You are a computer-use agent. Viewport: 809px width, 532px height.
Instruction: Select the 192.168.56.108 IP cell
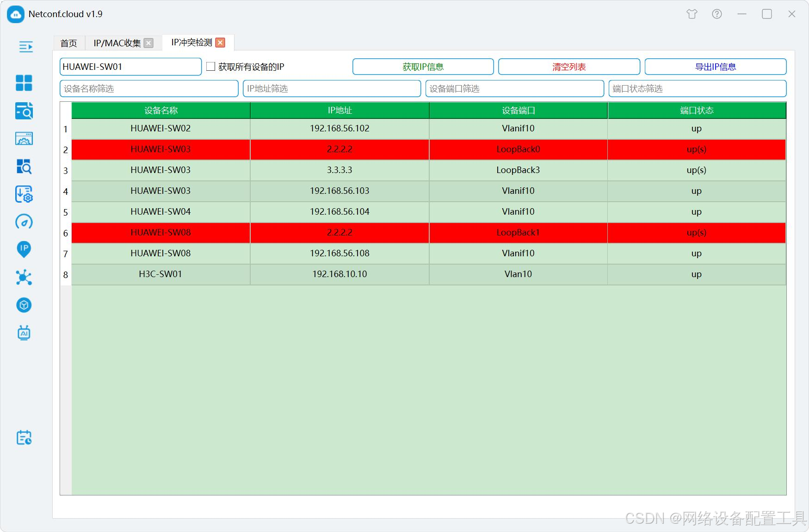point(340,254)
